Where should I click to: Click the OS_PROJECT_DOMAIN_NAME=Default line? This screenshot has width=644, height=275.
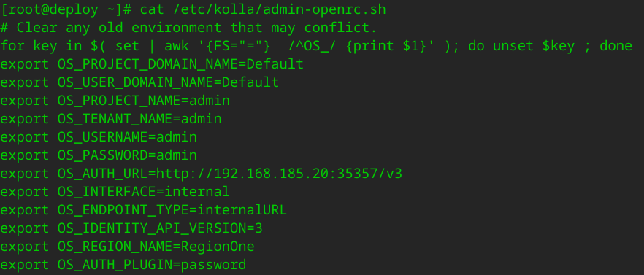click(x=152, y=64)
